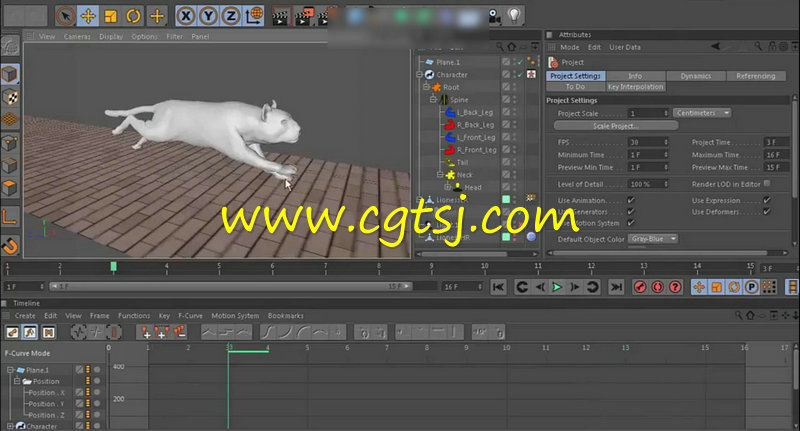Switch to the Dynamics tab

tap(695, 76)
